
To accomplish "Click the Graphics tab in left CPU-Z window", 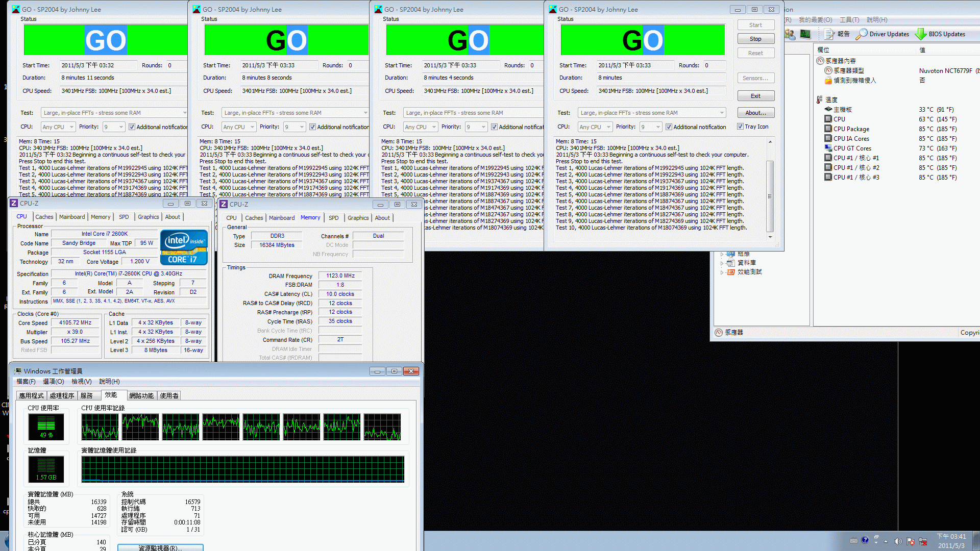I will (x=149, y=217).
